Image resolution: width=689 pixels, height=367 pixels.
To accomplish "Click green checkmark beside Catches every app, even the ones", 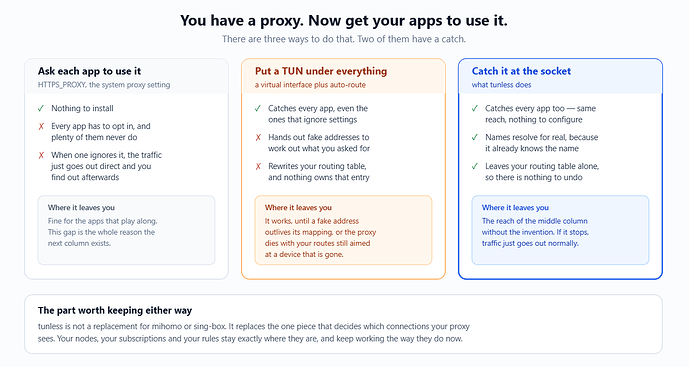I will (258, 108).
